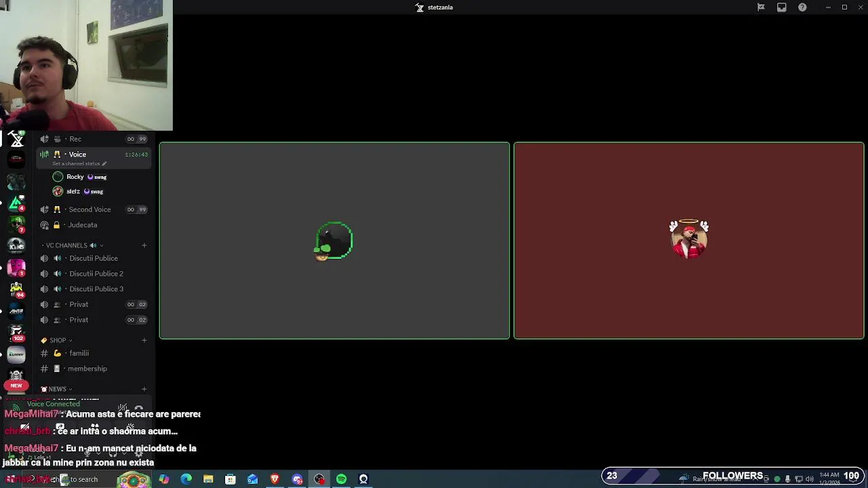Open Discord Help question mark icon
Screen dimensions: 868x488
pos(802,7)
